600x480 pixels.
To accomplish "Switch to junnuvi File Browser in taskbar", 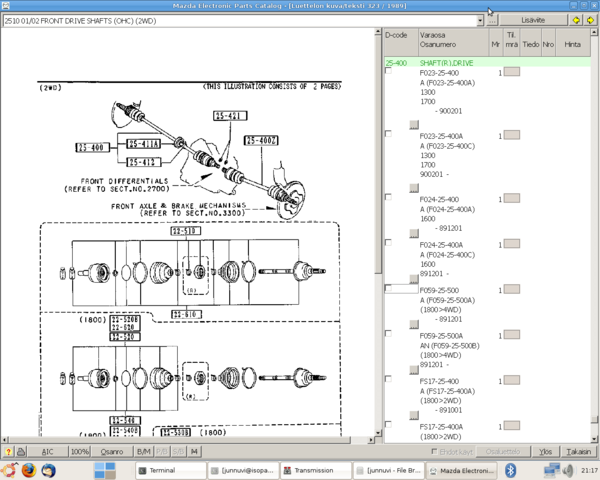I will (x=388, y=470).
